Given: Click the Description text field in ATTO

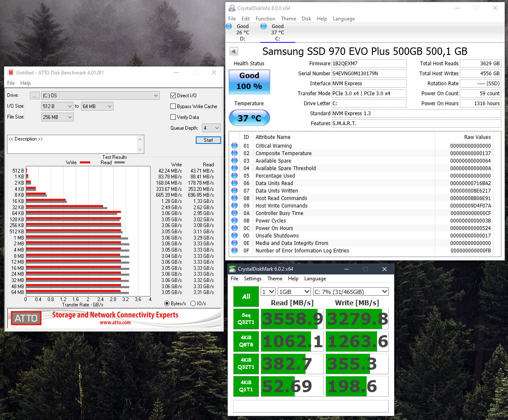Looking at the screenshot, I should (x=72, y=144).
